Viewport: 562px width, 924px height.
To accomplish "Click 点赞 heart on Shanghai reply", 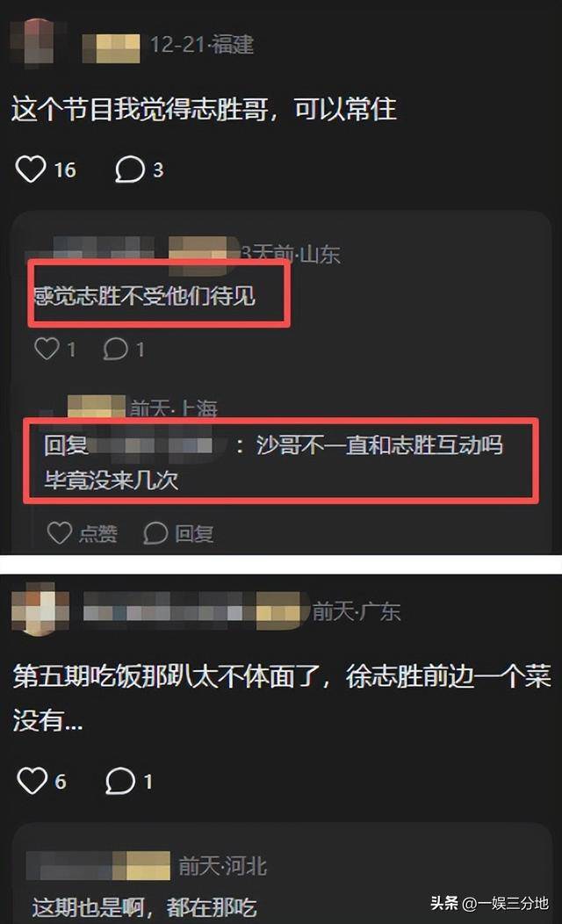I will [x=60, y=533].
